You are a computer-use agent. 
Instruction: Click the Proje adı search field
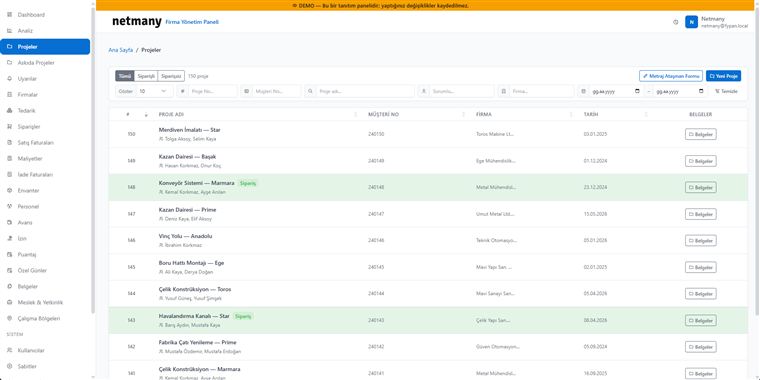tap(365, 91)
